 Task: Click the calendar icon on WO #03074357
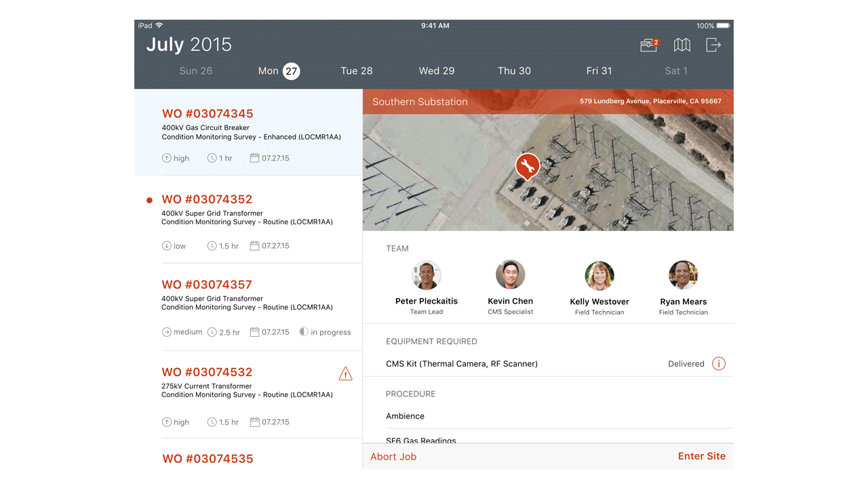tap(254, 332)
